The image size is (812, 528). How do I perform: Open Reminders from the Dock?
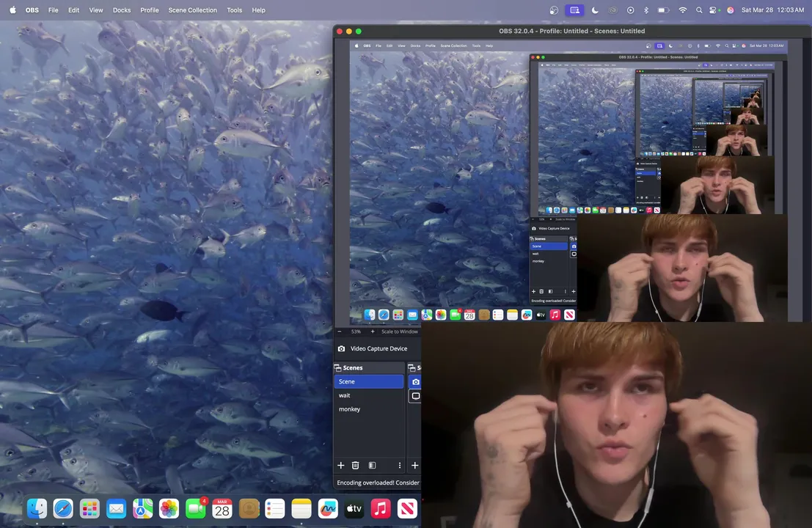tap(275, 509)
